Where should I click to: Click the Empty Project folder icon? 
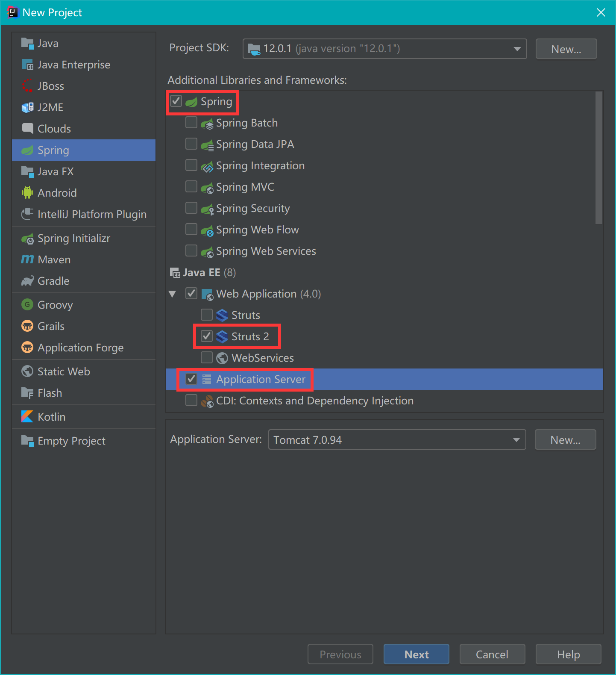[27, 441]
